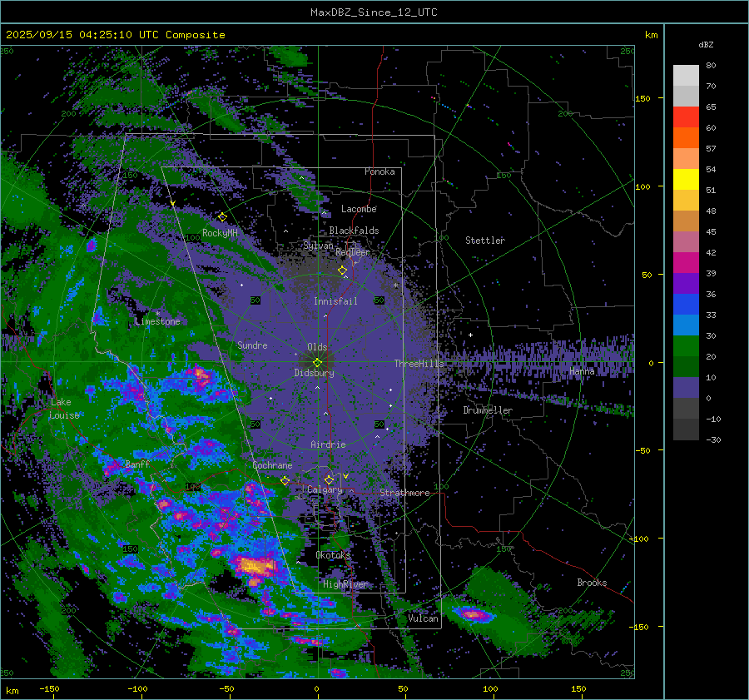Select the blue 33-36 dBZ legend swatch
Viewport: 749px width, 700px height.
[686, 305]
